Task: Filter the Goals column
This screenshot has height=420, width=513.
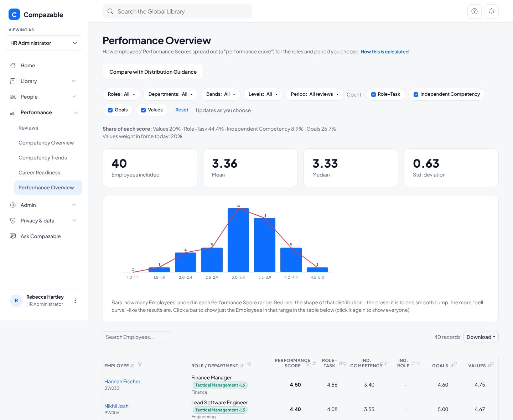Action: point(455,364)
